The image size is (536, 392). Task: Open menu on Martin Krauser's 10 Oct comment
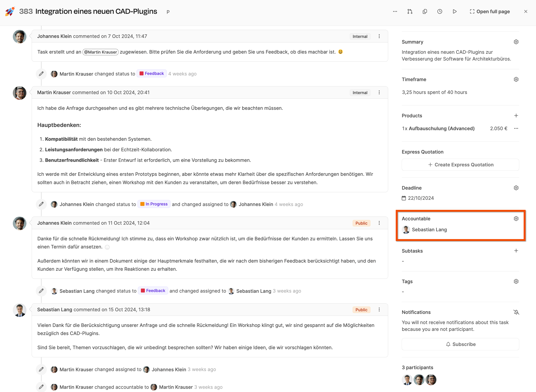coord(379,93)
